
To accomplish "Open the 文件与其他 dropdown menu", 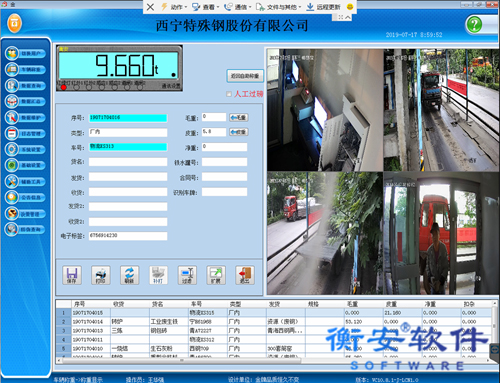I will click(278, 7).
